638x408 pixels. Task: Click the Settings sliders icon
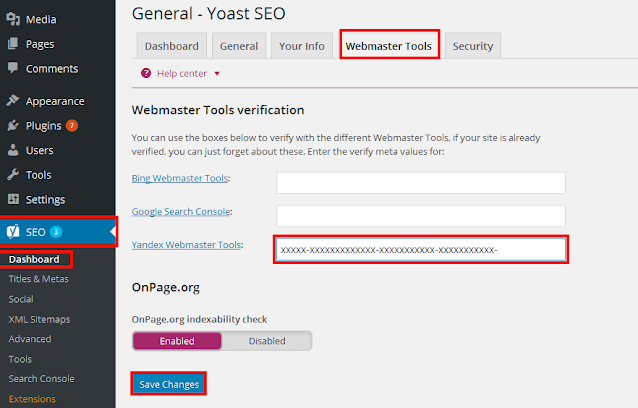(13, 199)
